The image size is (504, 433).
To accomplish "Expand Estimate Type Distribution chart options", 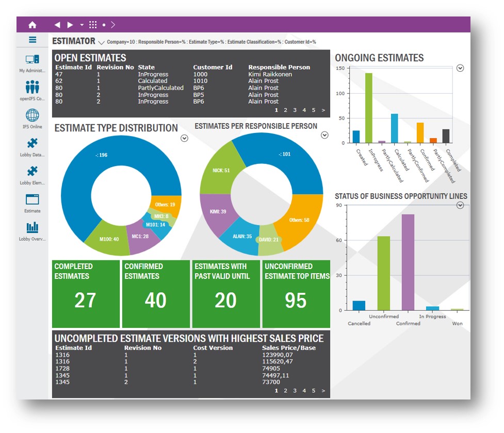I will pyautogui.click(x=184, y=138).
